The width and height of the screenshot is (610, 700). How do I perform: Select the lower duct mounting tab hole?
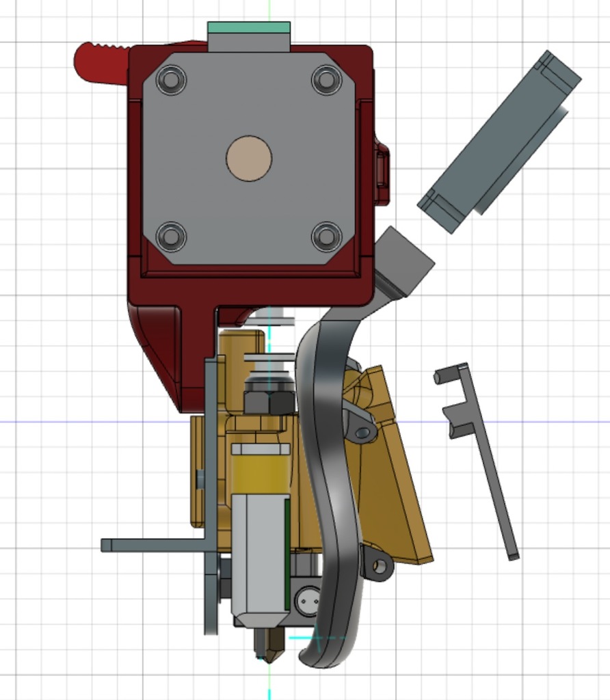tap(379, 567)
